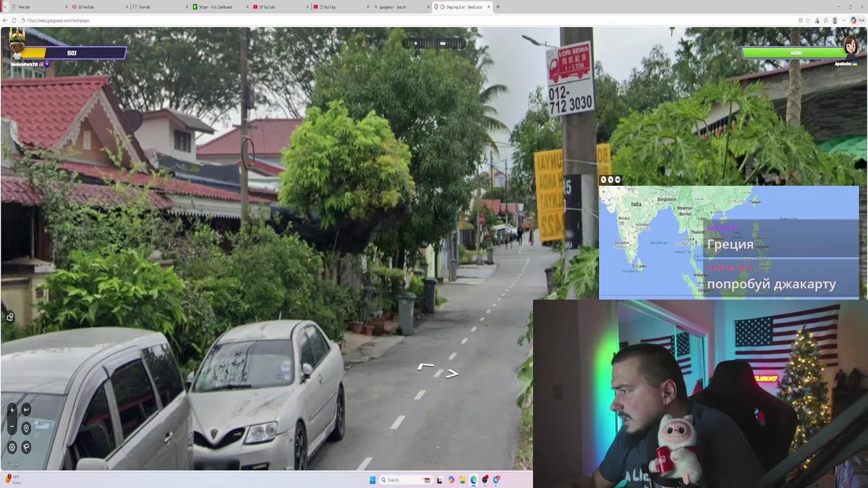This screenshot has width=868, height=488.
Task: Go back to the previous page
Action: pyautogui.click(x=5, y=20)
